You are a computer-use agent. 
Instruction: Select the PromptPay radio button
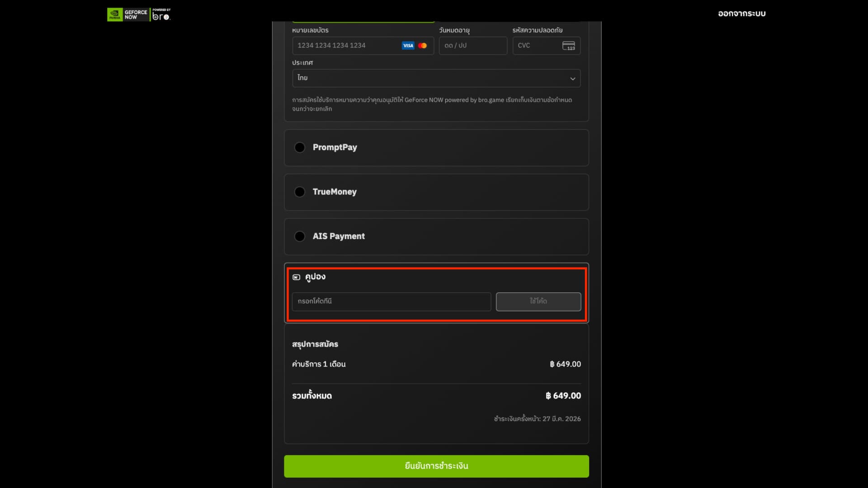(299, 148)
